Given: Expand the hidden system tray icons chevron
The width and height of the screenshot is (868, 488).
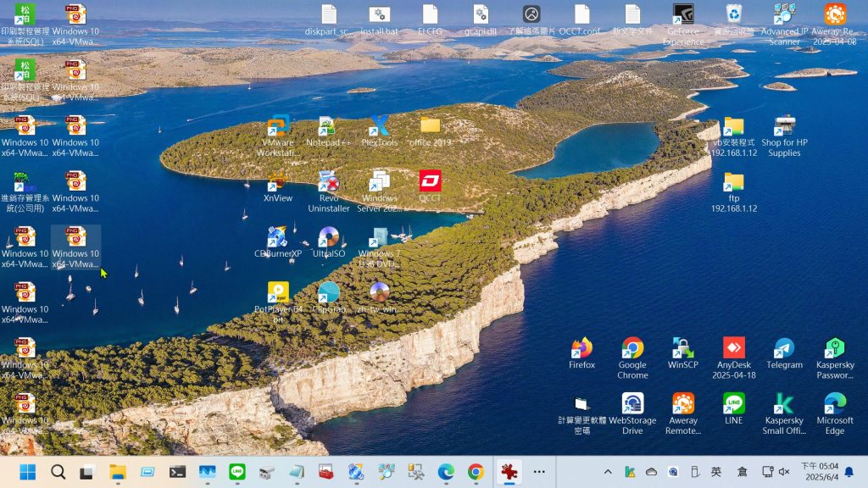Looking at the screenshot, I should (x=608, y=472).
